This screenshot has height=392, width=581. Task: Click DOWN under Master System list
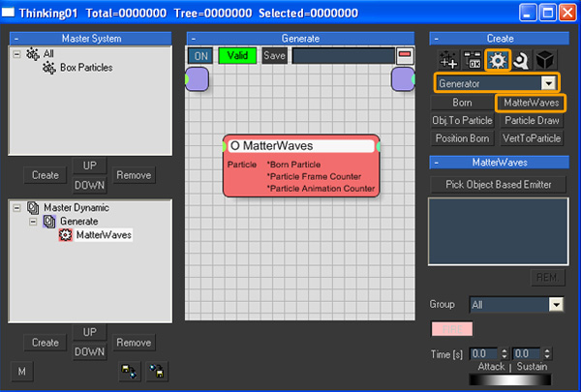[x=90, y=185]
